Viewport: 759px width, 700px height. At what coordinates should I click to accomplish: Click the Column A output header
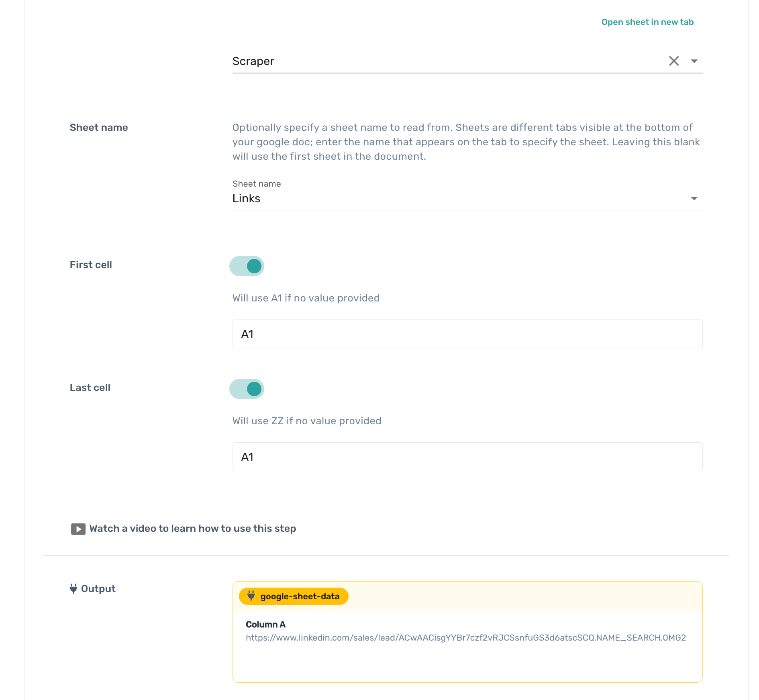(x=265, y=625)
